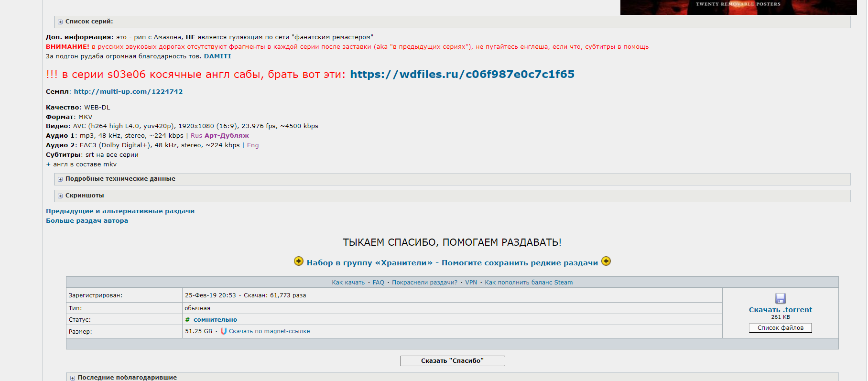Click the Видео: AVC codec details line
The image size is (868, 381).
click(x=182, y=126)
